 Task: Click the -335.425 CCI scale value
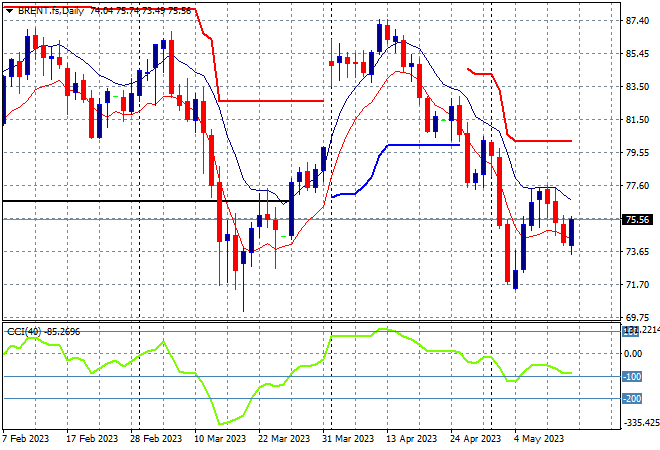tap(642, 422)
